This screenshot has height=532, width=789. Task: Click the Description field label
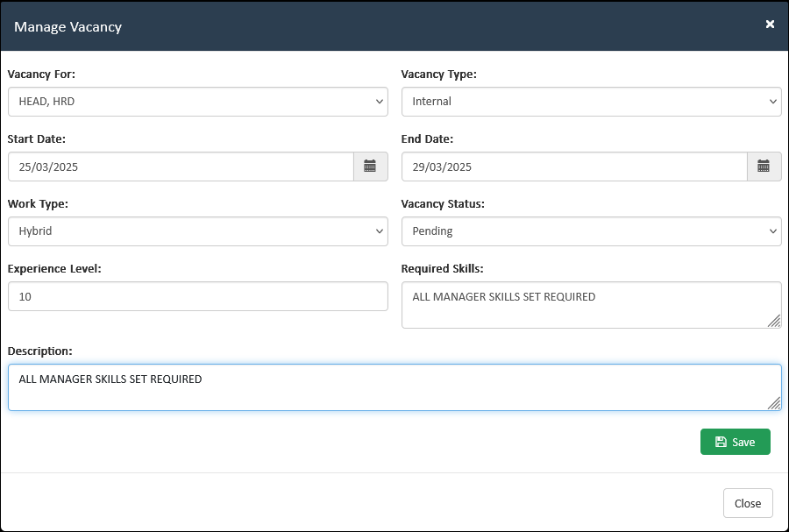coord(39,351)
